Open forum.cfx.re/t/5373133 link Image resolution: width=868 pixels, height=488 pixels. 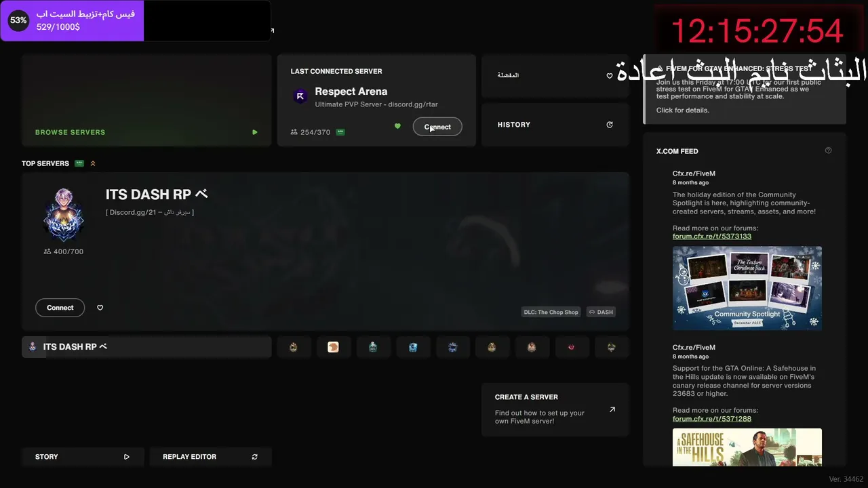[712, 237]
